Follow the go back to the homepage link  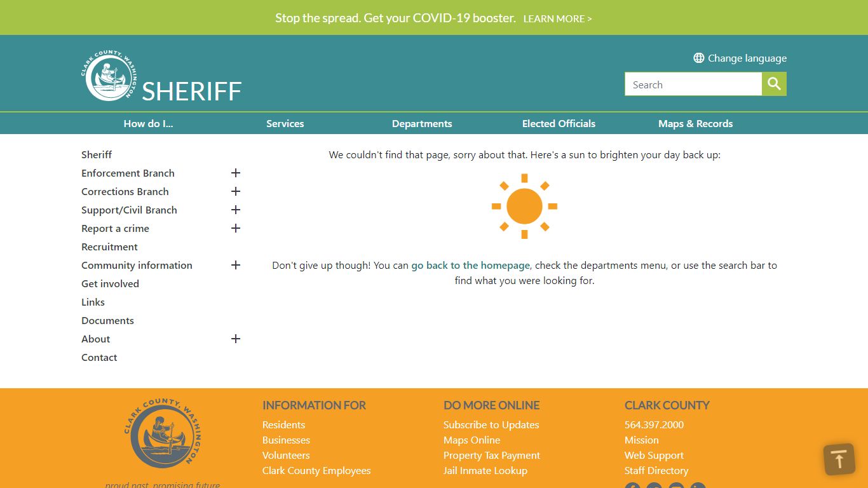pos(470,265)
